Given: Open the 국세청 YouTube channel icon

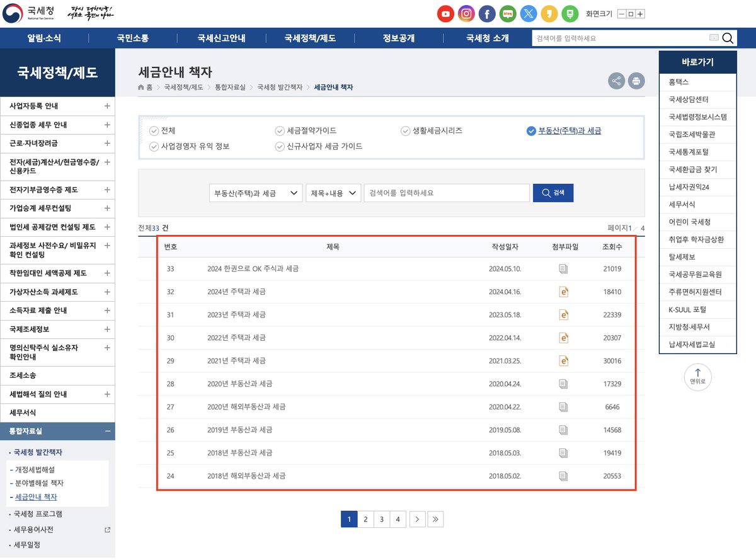Looking at the screenshot, I should pyautogui.click(x=445, y=13).
